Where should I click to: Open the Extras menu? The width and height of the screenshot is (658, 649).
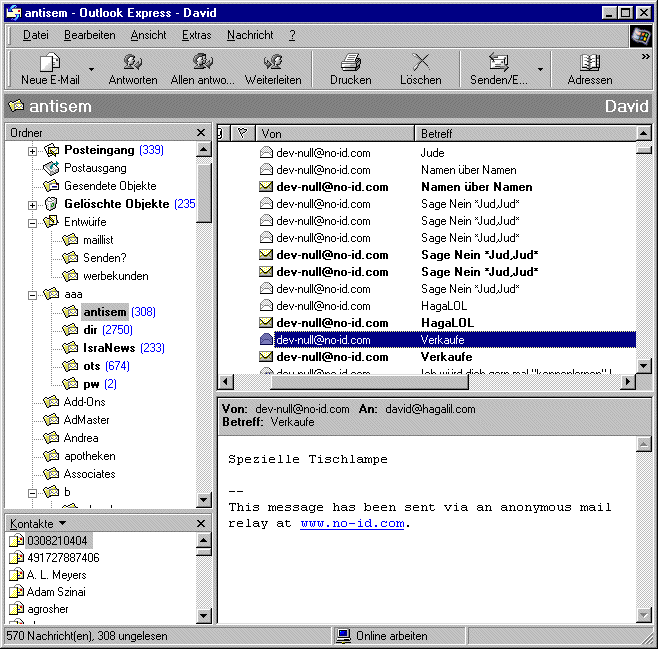[x=196, y=35]
